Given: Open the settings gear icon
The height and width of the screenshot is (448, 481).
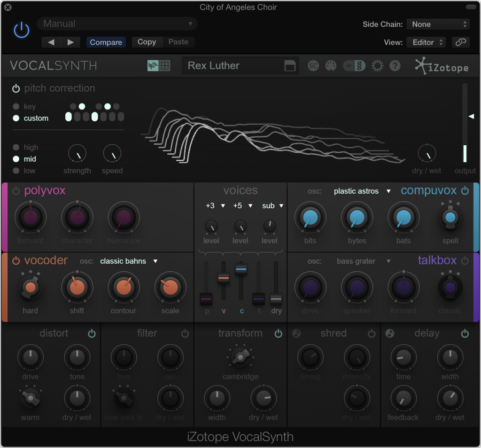Looking at the screenshot, I should (377, 66).
